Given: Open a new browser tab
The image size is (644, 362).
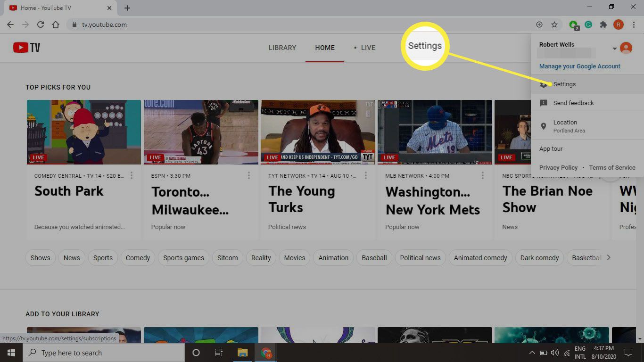Looking at the screenshot, I should point(127,8).
